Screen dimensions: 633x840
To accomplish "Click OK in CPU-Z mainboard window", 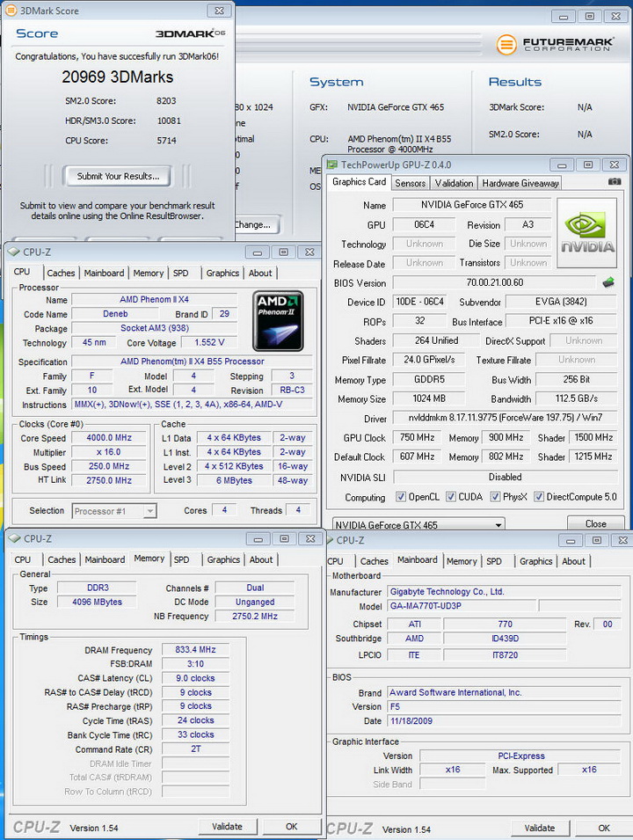I will [604, 829].
